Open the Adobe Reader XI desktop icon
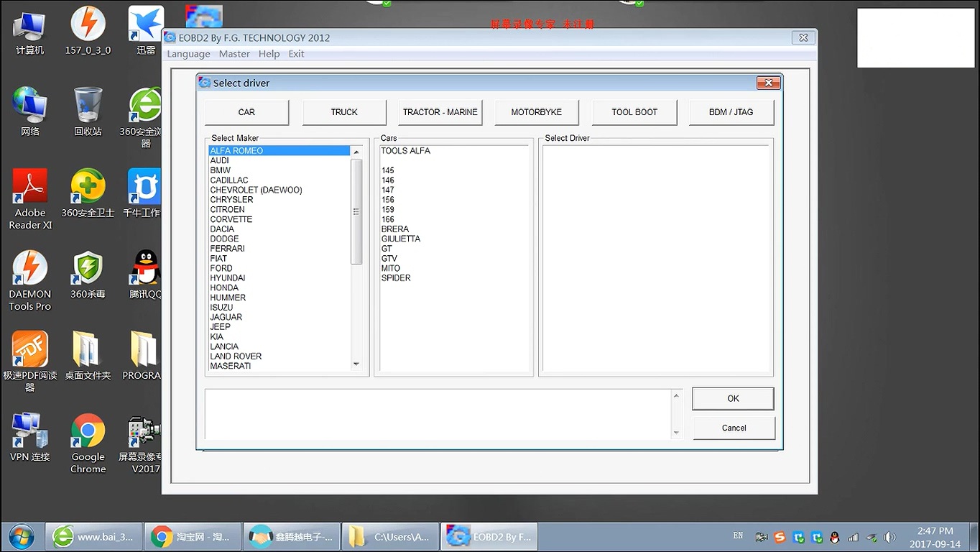 (x=30, y=199)
